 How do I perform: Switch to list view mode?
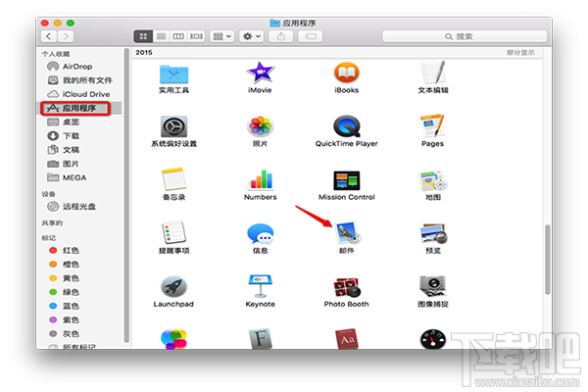point(162,36)
